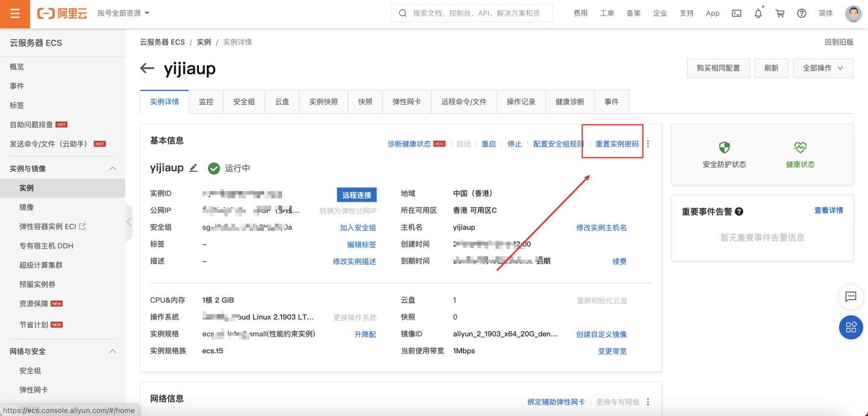Open the 云盘 tab
This screenshot has height=416, width=868.
[x=282, y=102]
